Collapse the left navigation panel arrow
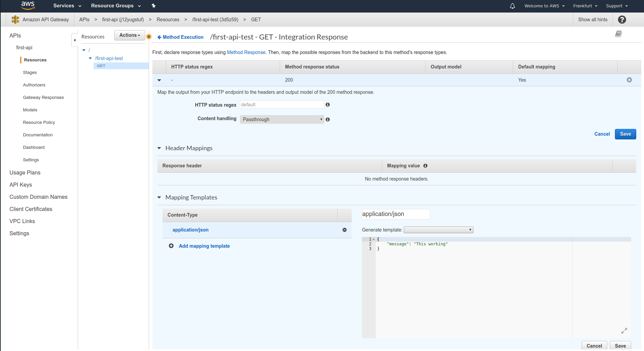Image resolution: width=644 pixels, height=351 pixels. [75, 40]
